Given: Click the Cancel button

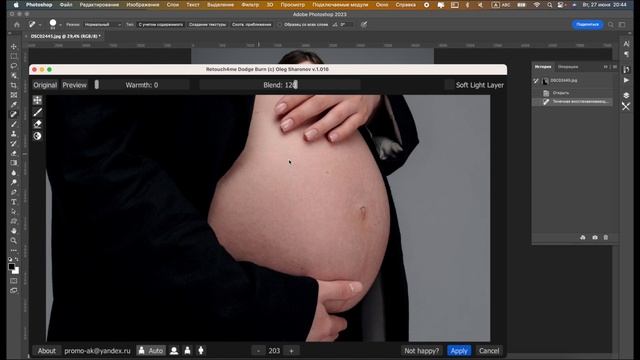Looking at the screenshot, I should pyautogui.click(x=489, y=351).
